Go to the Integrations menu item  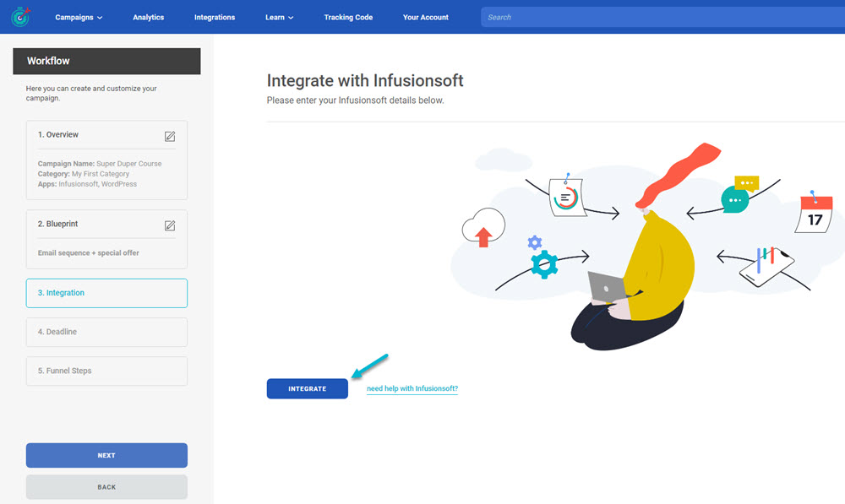tap(215, 17)
